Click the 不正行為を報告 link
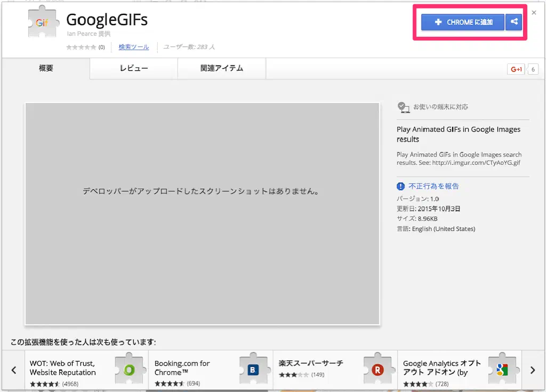546x392 pixels. tap(433, 186)
